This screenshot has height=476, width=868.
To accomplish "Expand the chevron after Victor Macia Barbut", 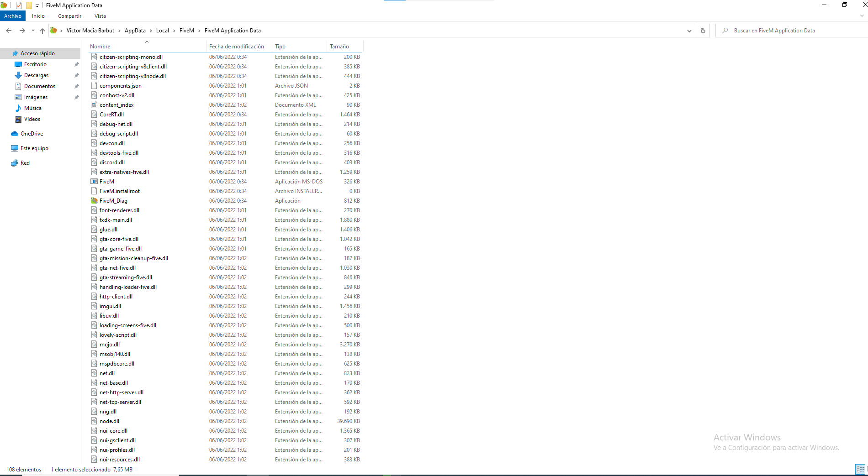I will click(119, 31).
